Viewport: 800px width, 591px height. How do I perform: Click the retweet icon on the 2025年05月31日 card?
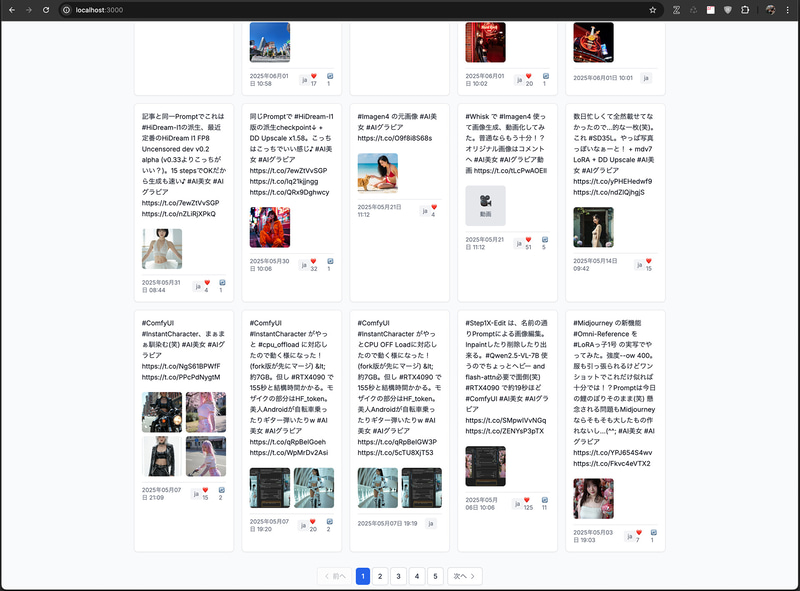point(222,282)
